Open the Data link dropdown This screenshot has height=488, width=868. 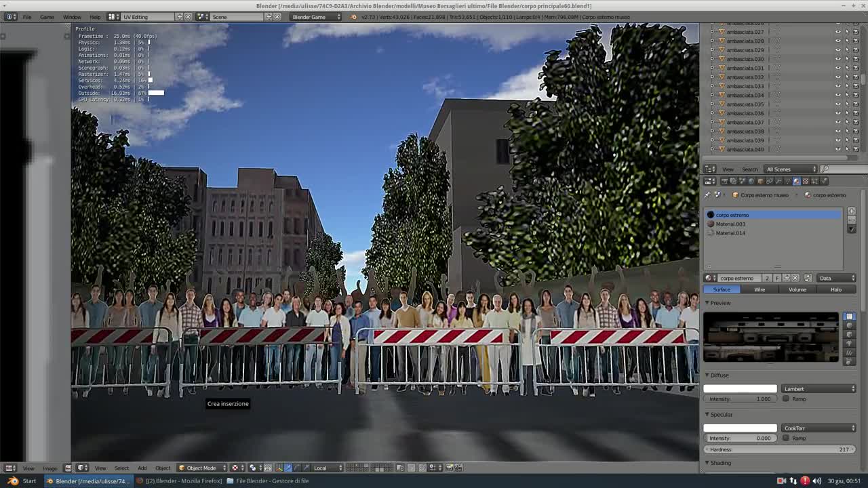(x=837, y=278)
